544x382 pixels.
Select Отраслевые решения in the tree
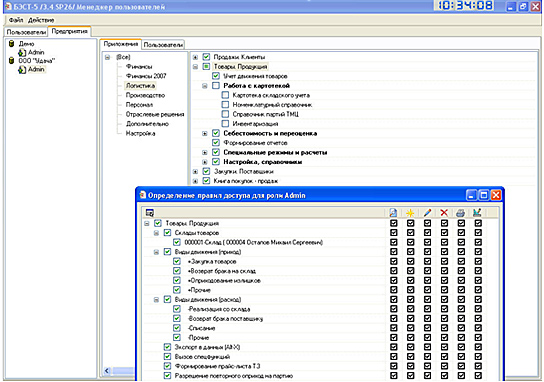click(x=155, y=114)
